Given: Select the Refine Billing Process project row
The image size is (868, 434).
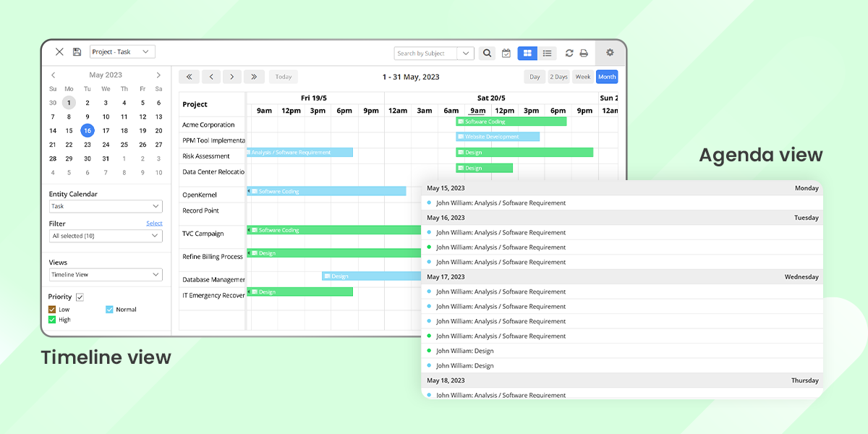Looking at the screenshot, I should click(x=212, y=257).
